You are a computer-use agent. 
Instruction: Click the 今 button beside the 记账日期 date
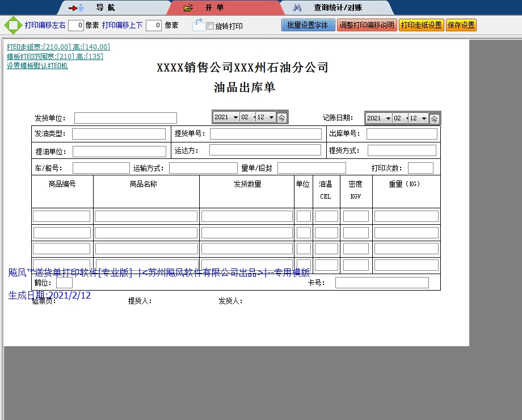tap(433, 119)
